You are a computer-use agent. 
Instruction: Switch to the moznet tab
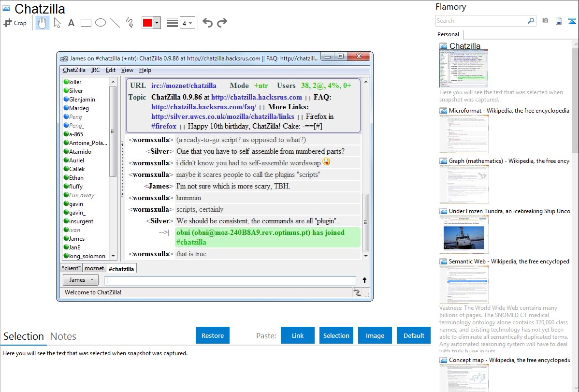(x=94, y=268)
